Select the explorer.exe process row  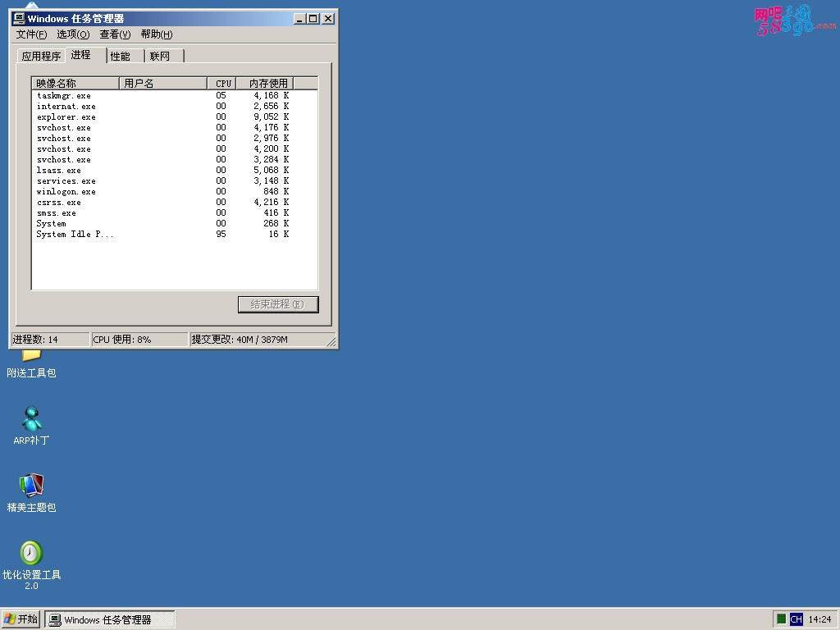click(66, 117)
